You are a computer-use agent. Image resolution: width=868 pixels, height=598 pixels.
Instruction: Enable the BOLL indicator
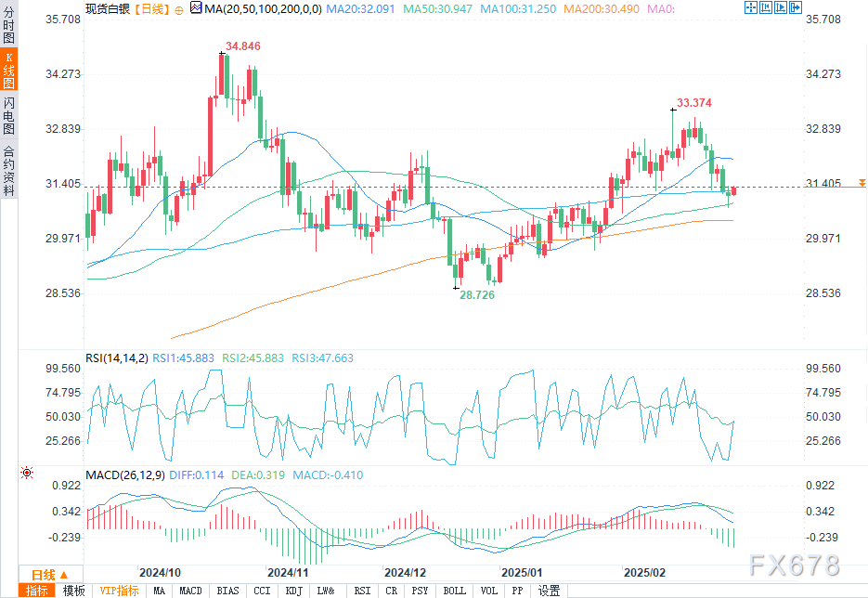455,591
